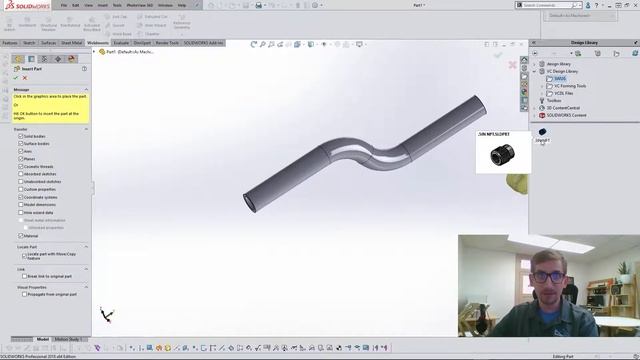Switch to the Evaluate ribbon tab
640x360 pixels.
pyautogui.click(x=121, y=43)
